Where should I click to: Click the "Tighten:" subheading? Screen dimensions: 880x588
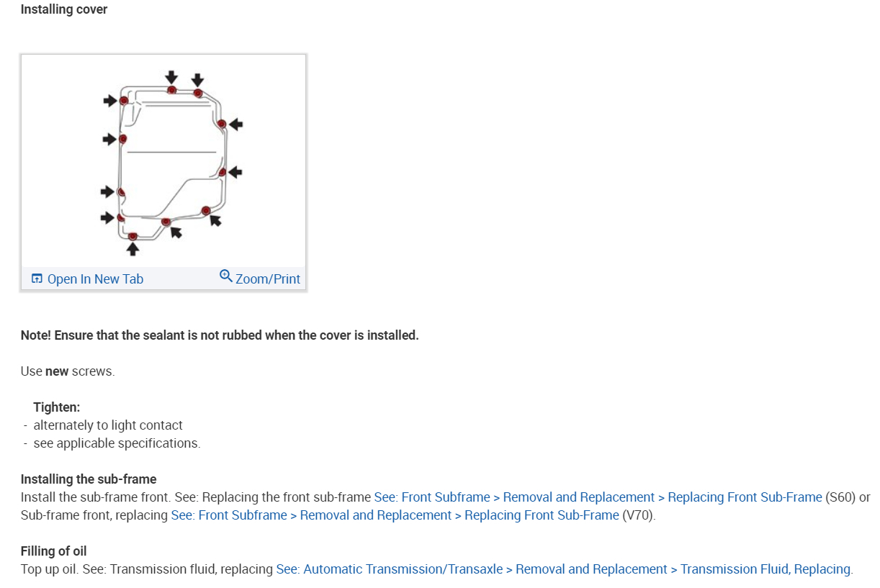click(x=57, y=407)
